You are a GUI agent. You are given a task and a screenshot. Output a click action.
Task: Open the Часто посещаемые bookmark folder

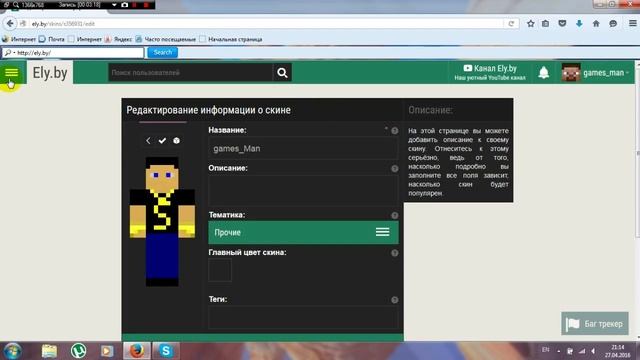165,40
